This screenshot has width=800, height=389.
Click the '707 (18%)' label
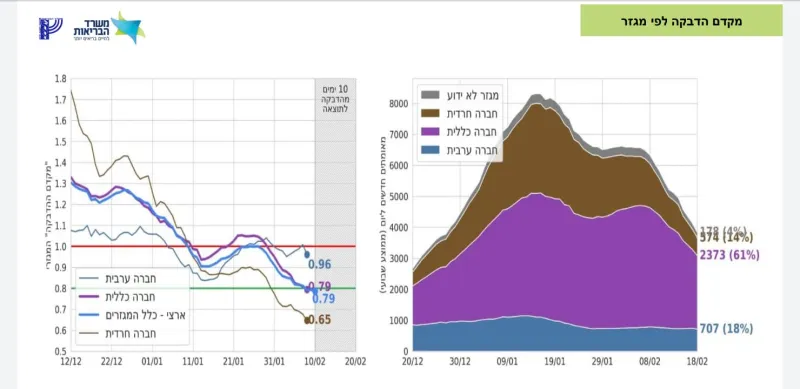click(727, 329)
